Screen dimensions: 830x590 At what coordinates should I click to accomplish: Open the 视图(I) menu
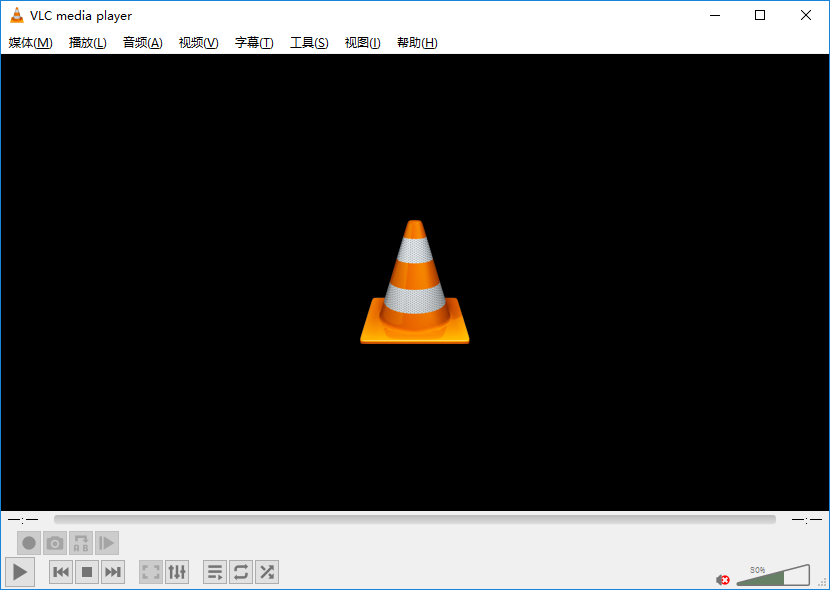(x=362, y=43)
